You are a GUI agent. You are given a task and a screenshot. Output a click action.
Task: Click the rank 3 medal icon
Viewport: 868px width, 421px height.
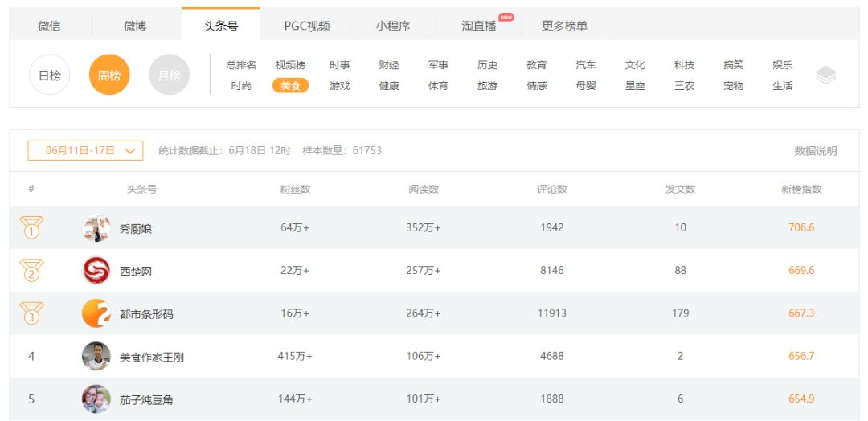coord(31,313)
